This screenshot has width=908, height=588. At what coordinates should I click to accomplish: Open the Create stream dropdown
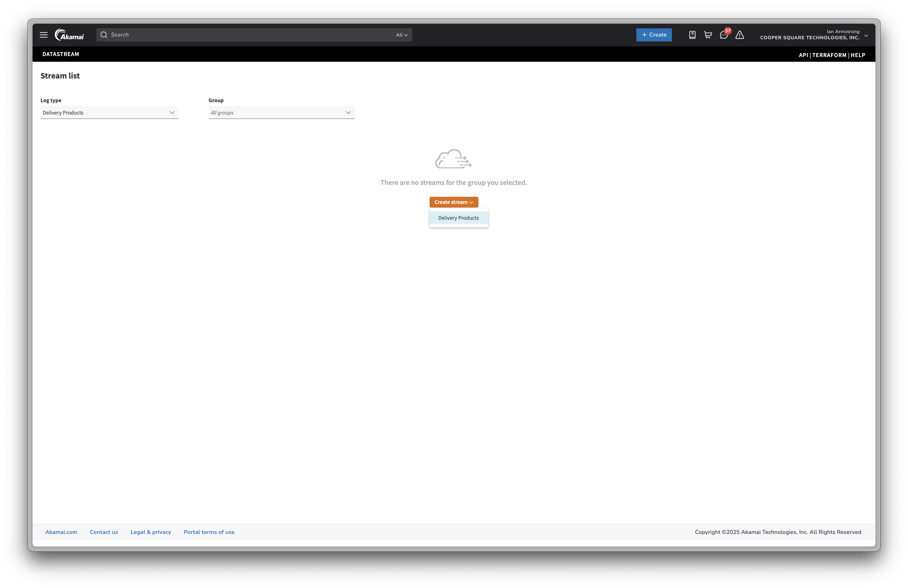[454, 202]
